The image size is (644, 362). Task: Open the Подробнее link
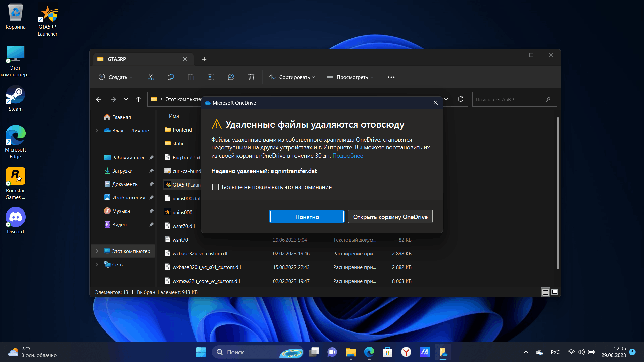tap(347, 156)
